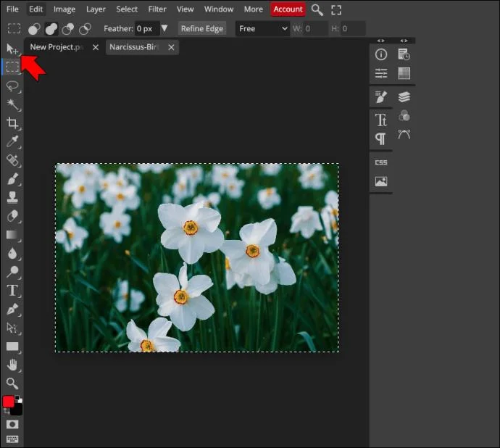Open the Select menu
The width and height of the screenshot is (500, 448).
tap(127, 9)
